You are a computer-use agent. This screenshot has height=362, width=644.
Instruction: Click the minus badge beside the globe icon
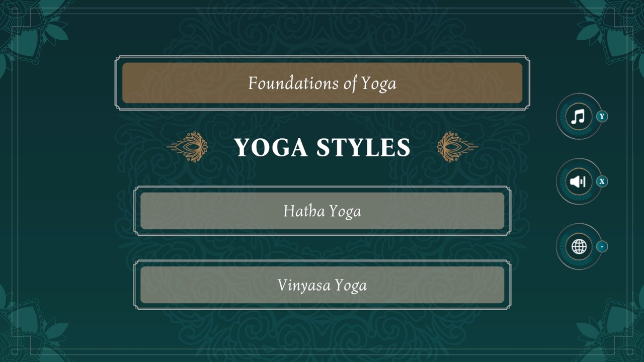[x=602, y=246]
